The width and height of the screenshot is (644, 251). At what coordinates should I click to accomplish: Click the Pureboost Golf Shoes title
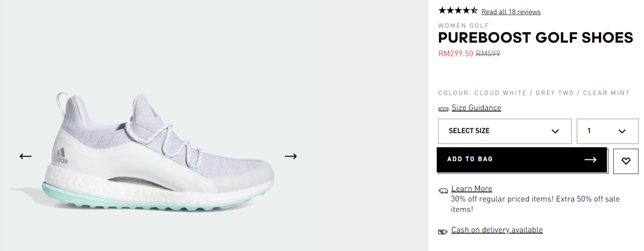tap(535, 38)
